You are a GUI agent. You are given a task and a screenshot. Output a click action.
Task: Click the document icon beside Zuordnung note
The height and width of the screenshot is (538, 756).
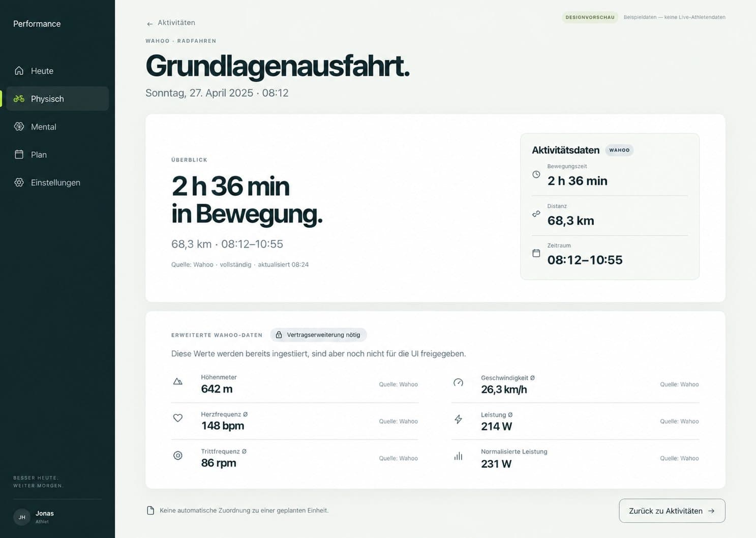(150, 511)
